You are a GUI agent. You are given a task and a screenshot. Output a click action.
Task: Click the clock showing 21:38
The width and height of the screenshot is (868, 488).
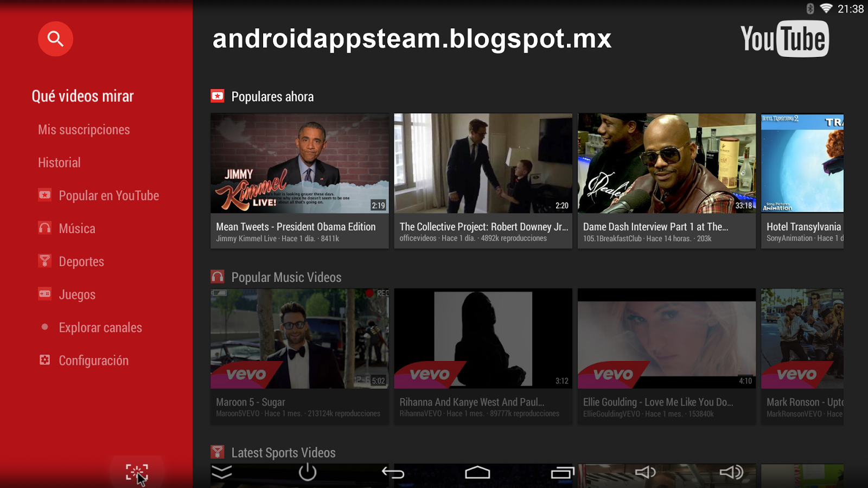click(x=851, y=9)
